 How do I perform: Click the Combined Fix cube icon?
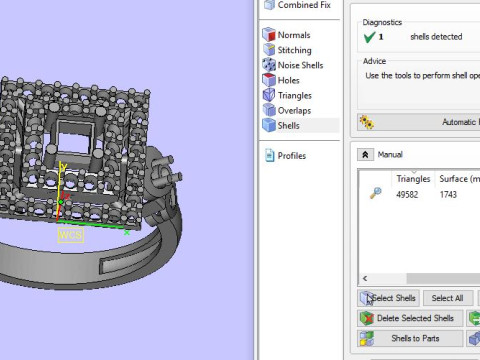269,5
